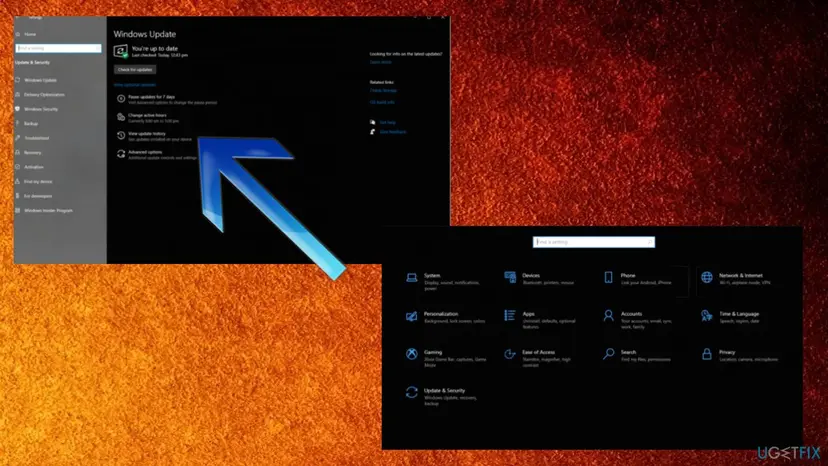Viewport: 828px width, 466px height.
Task: Open the View optional updates link
Action: click(135, 85)
